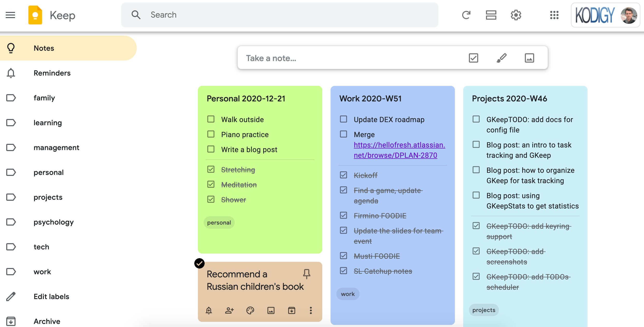Set a reminder on the Russian book note
Image resolution: width=644 pixels, height=327 pixels.
pos(209,310)
